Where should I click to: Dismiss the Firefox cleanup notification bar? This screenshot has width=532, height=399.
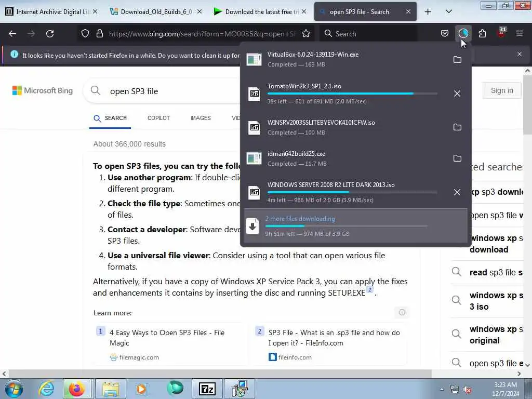click(x=520, y=54)
